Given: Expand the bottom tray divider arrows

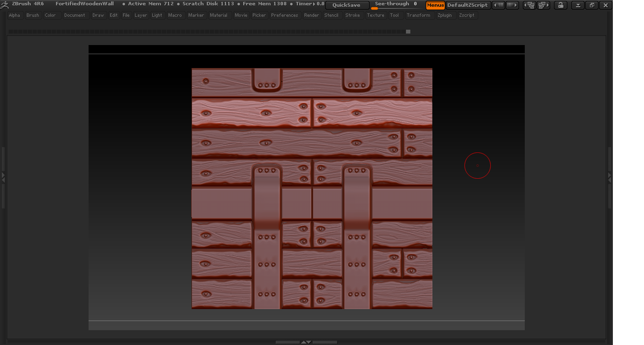Looking at the screenshot, I should click(306, 342).
